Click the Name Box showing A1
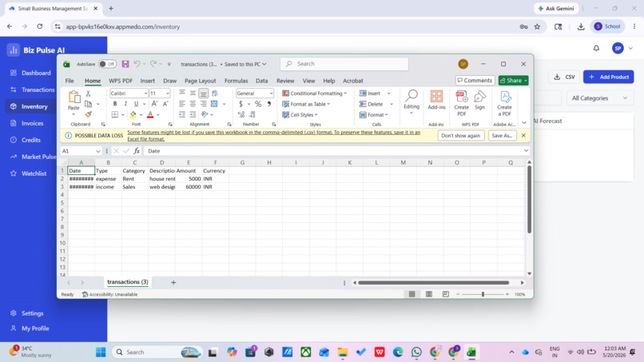The height and width of the screenshot is (362, 644). 81,151
